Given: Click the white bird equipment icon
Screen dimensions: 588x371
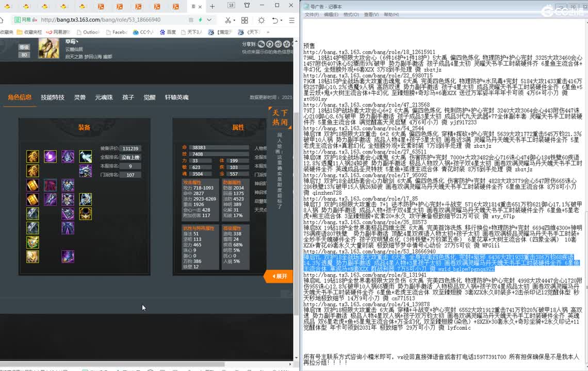Looking at the screenshot, I should click(85, 156).
